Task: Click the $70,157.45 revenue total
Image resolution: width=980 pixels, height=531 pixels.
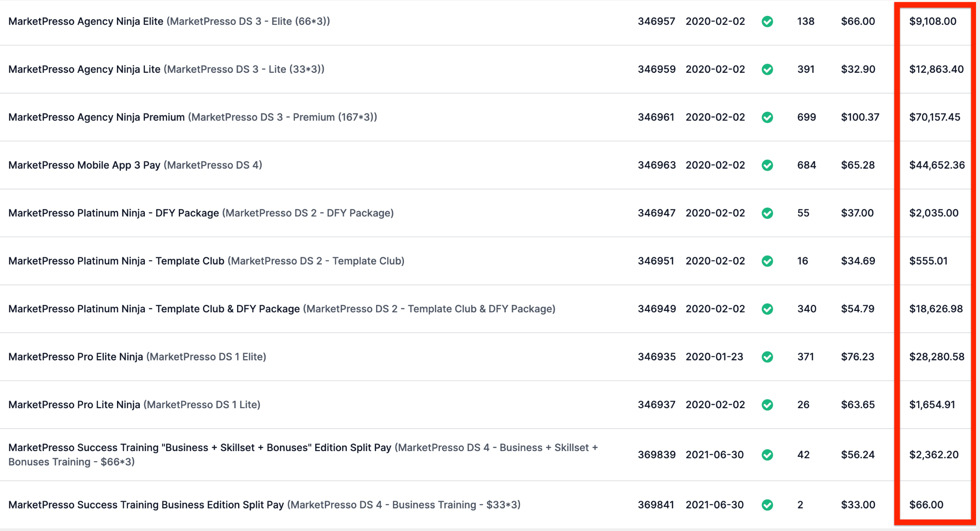Action: tap(935, 117)
